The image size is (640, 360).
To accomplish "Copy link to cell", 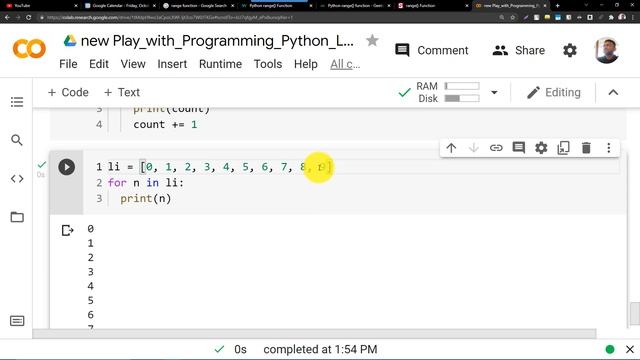I will click(x=496, y=148).
